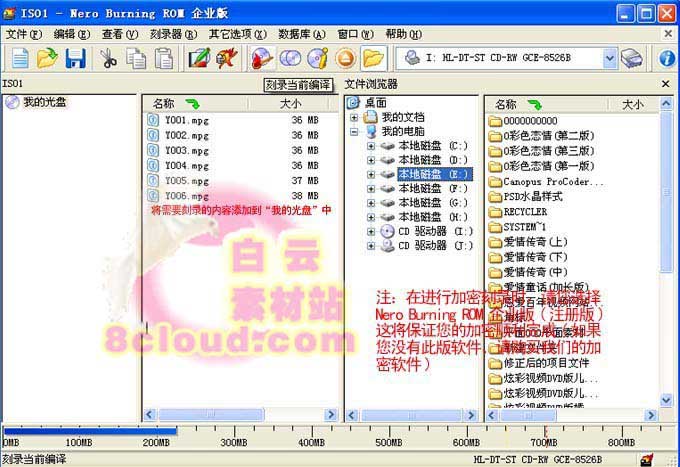
Task: Expand local disk C: node
Action: click(x=371, y=146)
